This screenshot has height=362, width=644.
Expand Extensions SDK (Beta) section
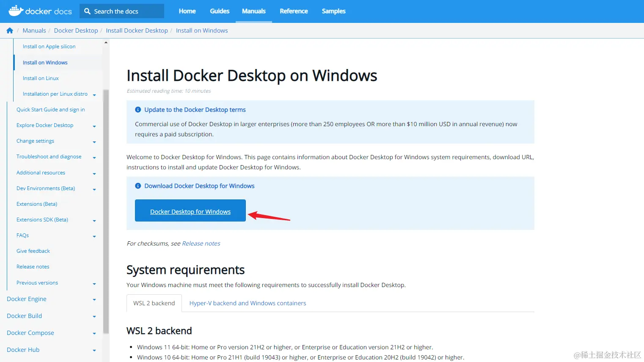click(94, 221)
